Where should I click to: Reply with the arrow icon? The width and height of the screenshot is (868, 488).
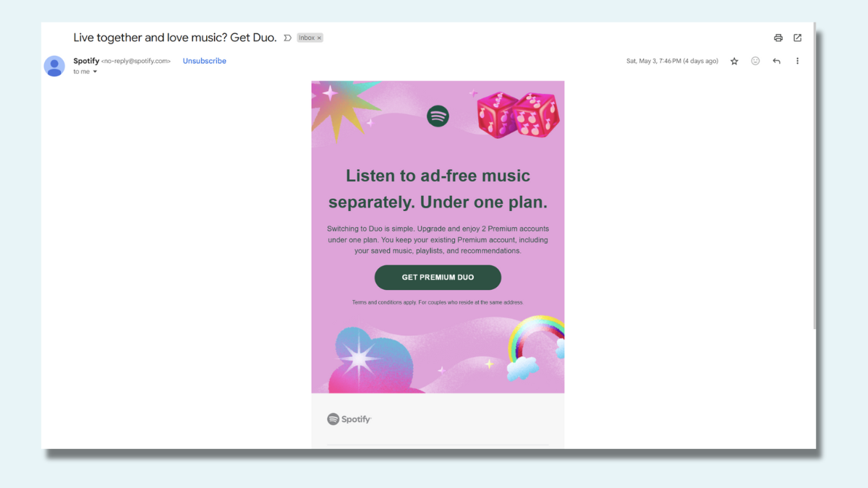pyautogui.click(x=776, y=61)
